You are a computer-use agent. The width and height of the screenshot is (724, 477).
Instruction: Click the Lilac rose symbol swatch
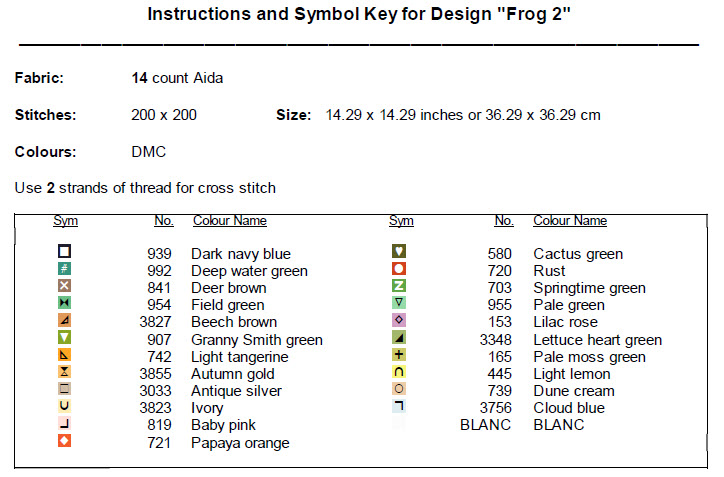pyautogui.click(x=399, y=320)
